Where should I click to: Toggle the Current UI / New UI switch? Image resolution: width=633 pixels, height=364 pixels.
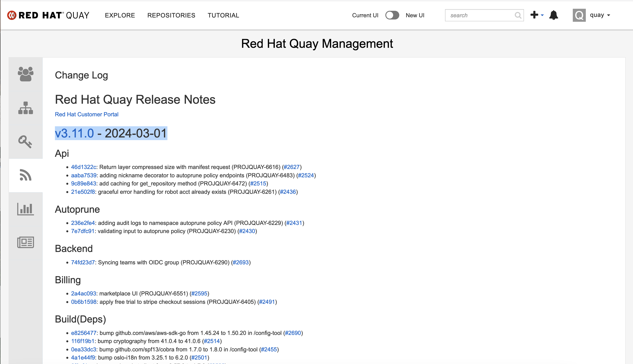392,15
